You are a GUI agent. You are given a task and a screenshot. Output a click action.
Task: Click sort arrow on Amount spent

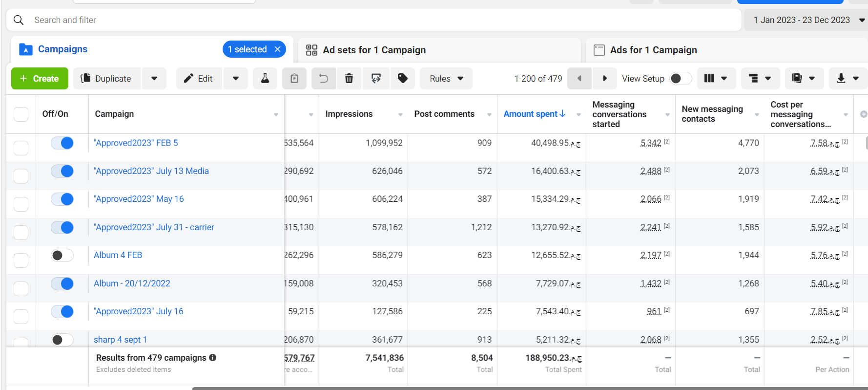point(563,113)
